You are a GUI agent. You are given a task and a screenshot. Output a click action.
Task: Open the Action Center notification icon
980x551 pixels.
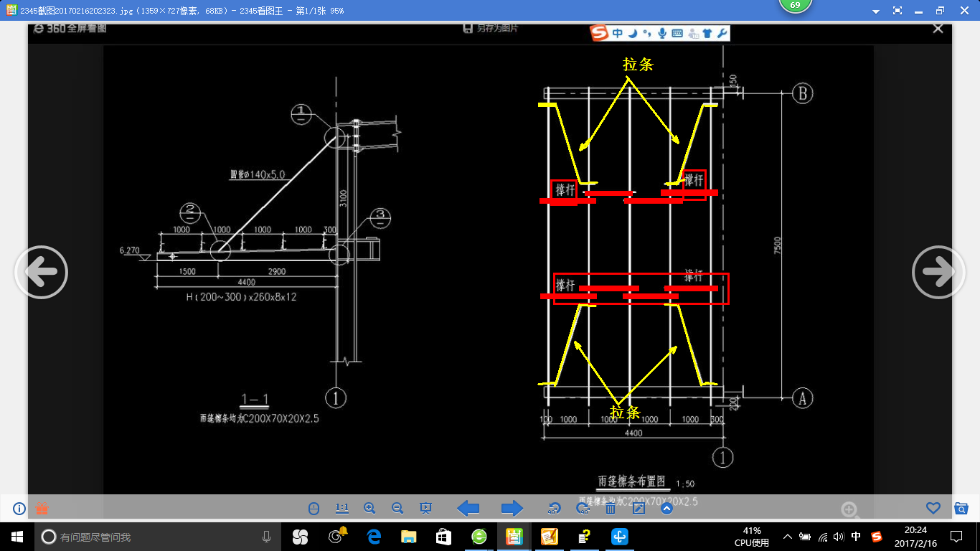tap(956, 537)
